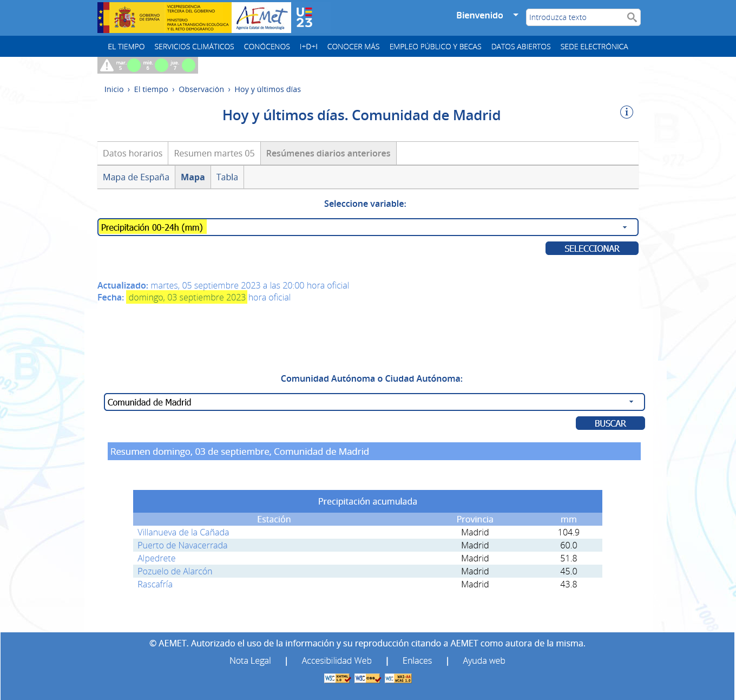Image resolution: width=736 pixels, height=700 pixels.
Task: Click the weather warning triangle icon
Action: tap(107, 66)
